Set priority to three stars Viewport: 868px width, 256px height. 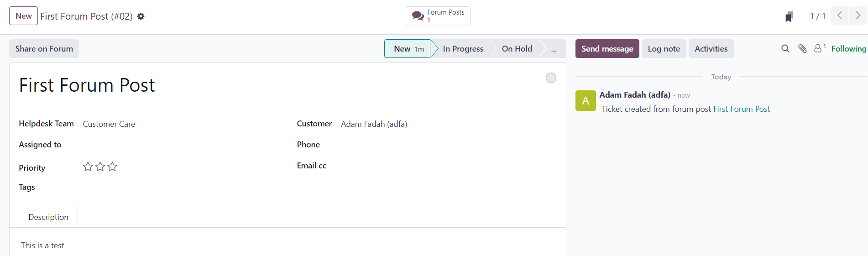tap(112, 167)
